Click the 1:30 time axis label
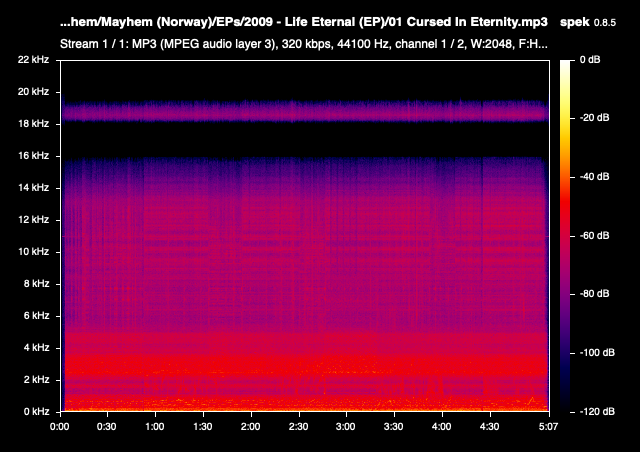 202,427
